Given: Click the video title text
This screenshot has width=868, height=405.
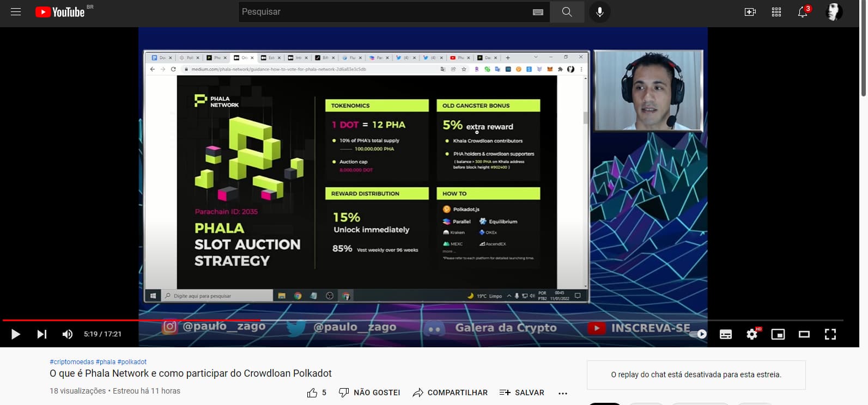Looking at the screenshot, I should coord(191,373).
